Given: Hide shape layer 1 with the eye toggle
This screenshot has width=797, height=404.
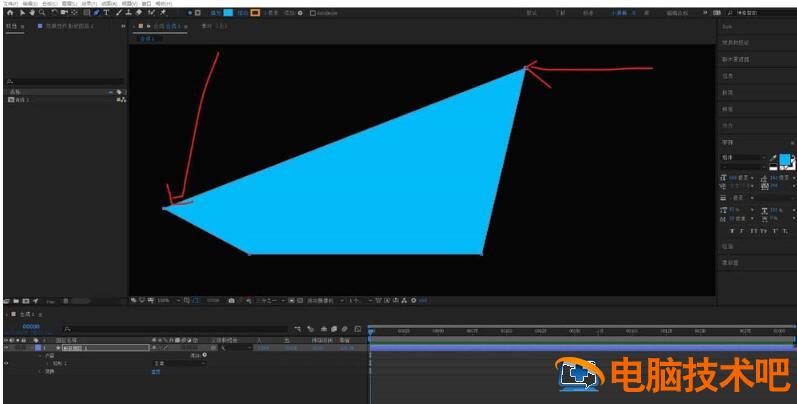Looking at the screenshot, I should (x=6, y=348).
